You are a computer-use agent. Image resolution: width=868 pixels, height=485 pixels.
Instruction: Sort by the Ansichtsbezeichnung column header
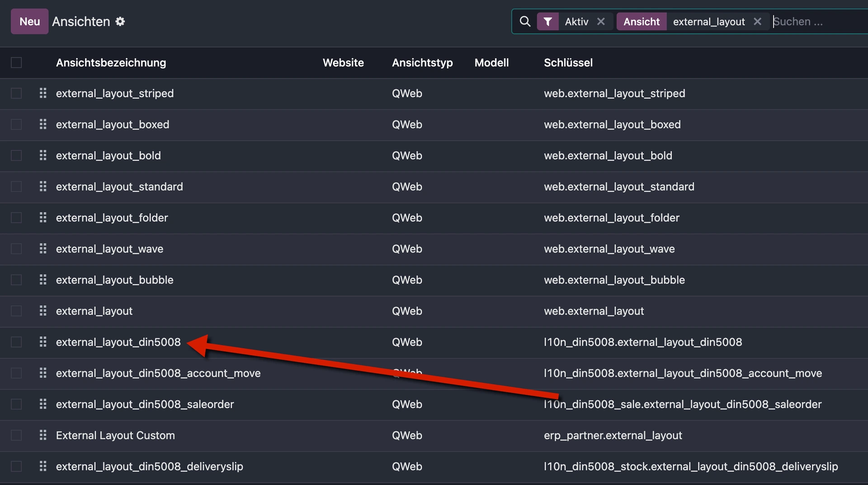point(111,62)
